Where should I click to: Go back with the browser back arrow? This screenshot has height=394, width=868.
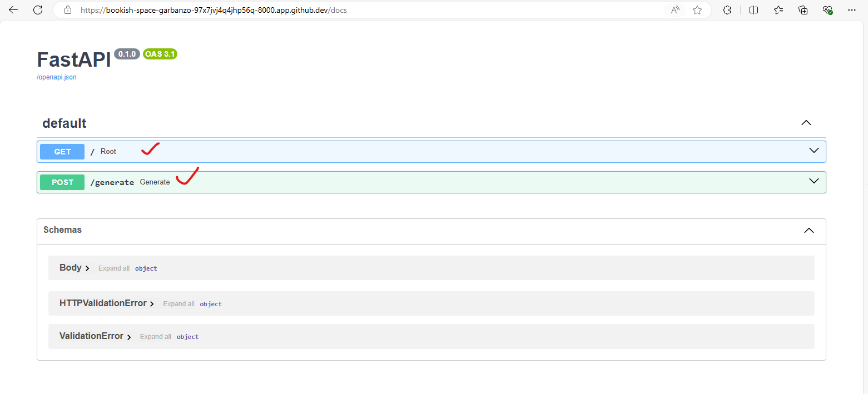[13, 10]
